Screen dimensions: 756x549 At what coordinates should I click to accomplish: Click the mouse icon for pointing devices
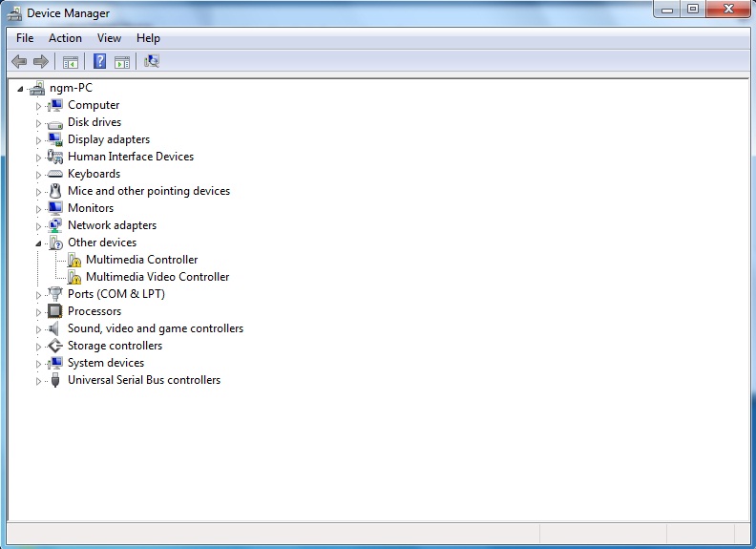coord(55,191)
